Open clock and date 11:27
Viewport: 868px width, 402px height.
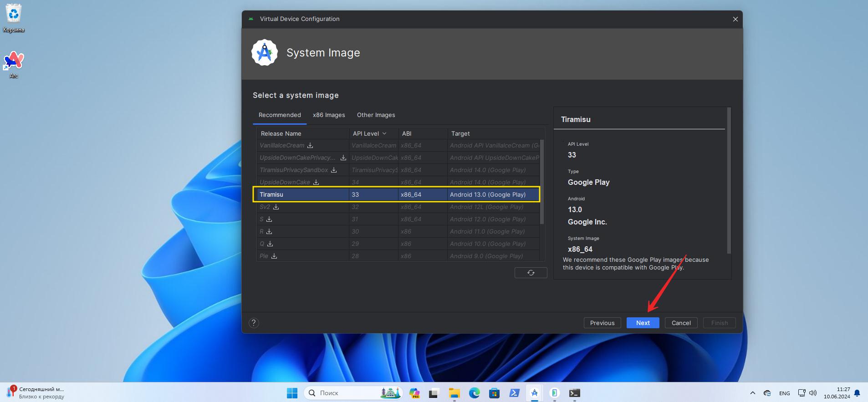pos(837,393)
